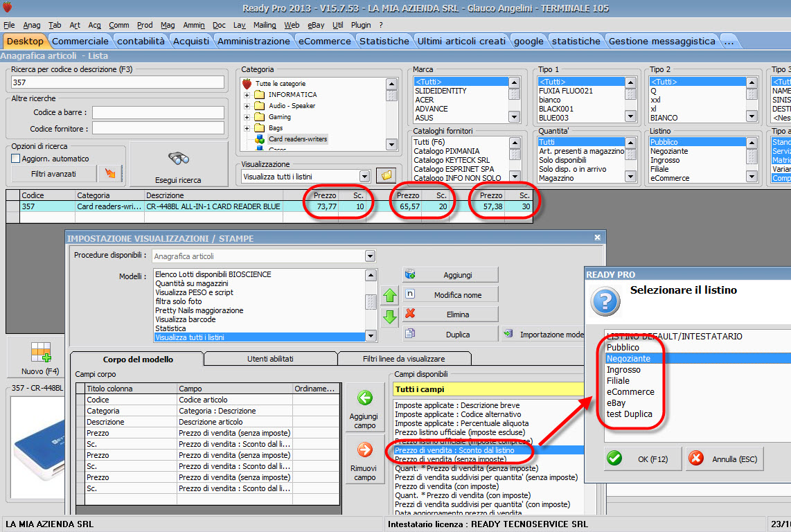The image size is (791, 532).
Task: Toggle the Aggiorn. automatico checkbox
Action: click(x=16, y=159)
